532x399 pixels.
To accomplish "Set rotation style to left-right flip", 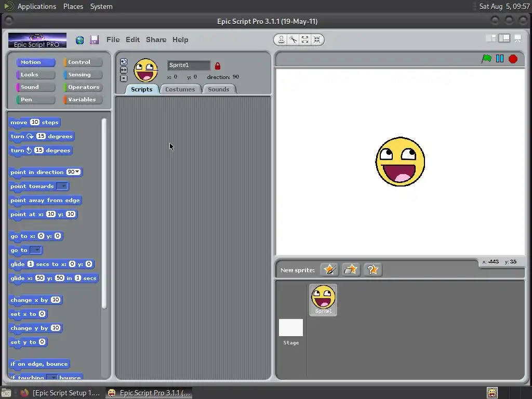I will [x=124, y=70].
